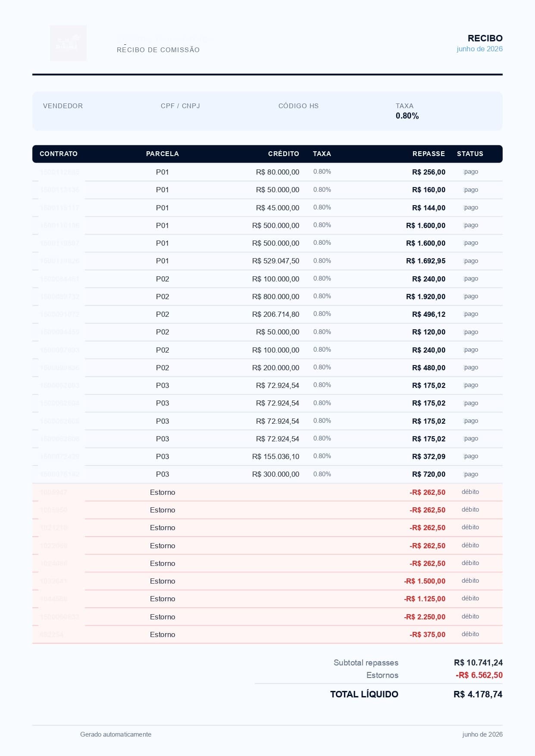Click the 0.80% rate value in the seller box

click(407, 116)
